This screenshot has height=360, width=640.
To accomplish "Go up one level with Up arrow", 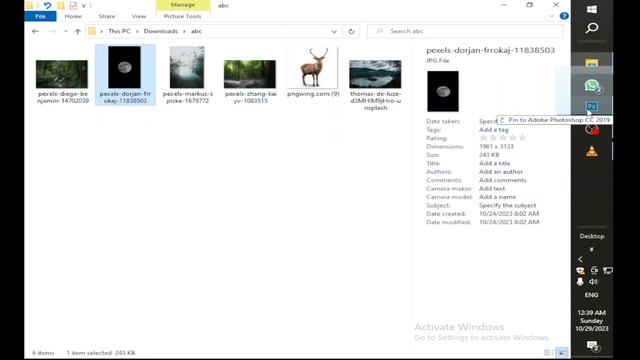I will pyautogui.click(x=78, y=31).
